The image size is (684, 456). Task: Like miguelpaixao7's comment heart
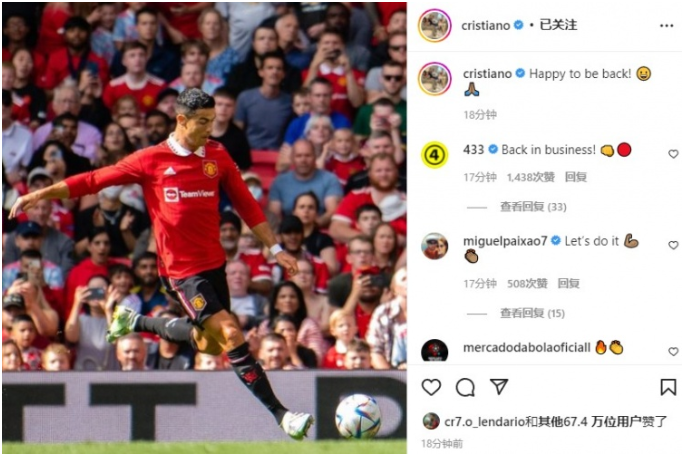[x=673, y=245]
